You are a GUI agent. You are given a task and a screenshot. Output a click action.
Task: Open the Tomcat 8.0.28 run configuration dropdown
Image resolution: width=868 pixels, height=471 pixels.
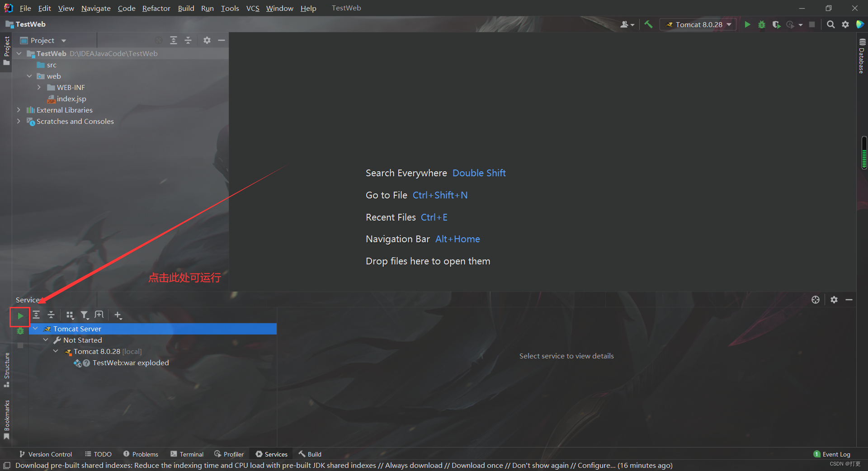click(x=698, y=24)
